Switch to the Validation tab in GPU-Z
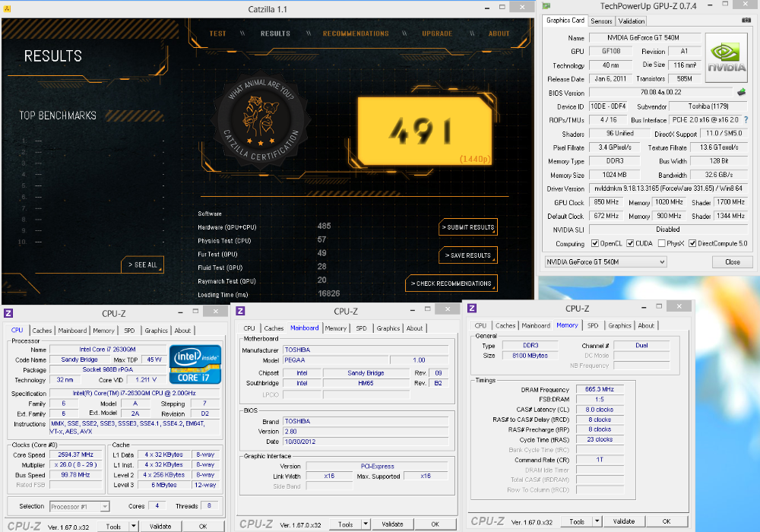 [631, 21]
